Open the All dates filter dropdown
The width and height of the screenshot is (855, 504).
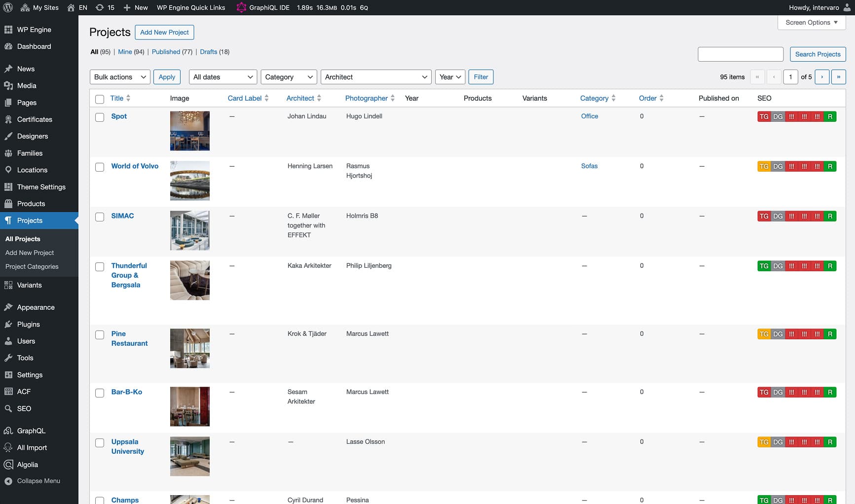(222, 76)
